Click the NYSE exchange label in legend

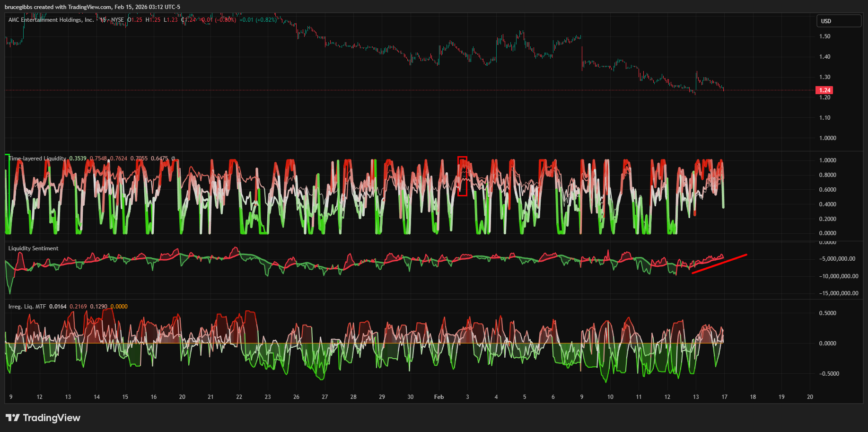(117, 20)
